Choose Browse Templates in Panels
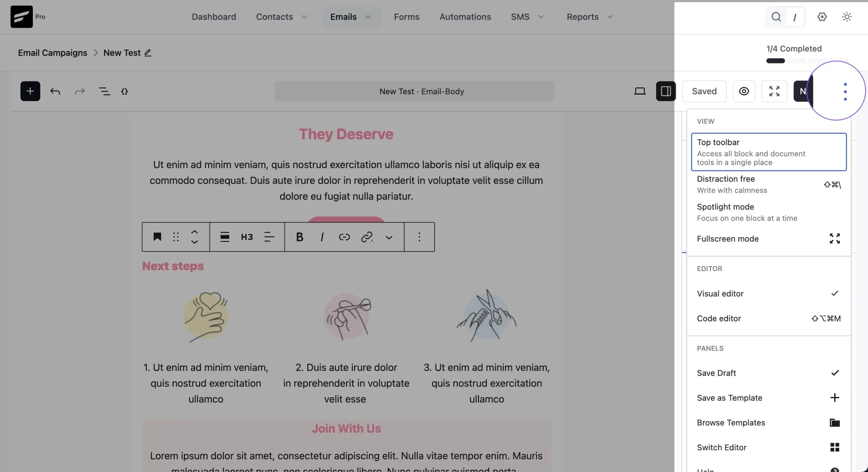This screenshot has height=472, width=868. click(x=769, y=422)
